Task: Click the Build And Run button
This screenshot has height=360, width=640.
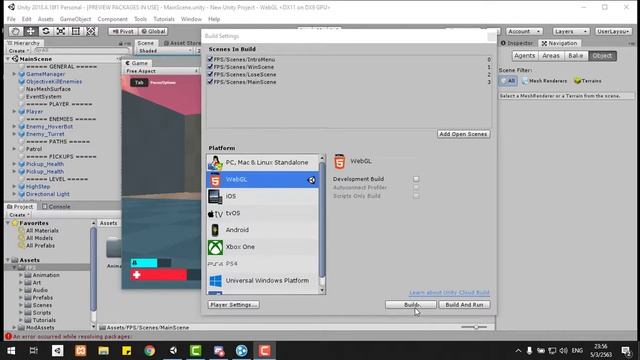Action: (464, 305)
